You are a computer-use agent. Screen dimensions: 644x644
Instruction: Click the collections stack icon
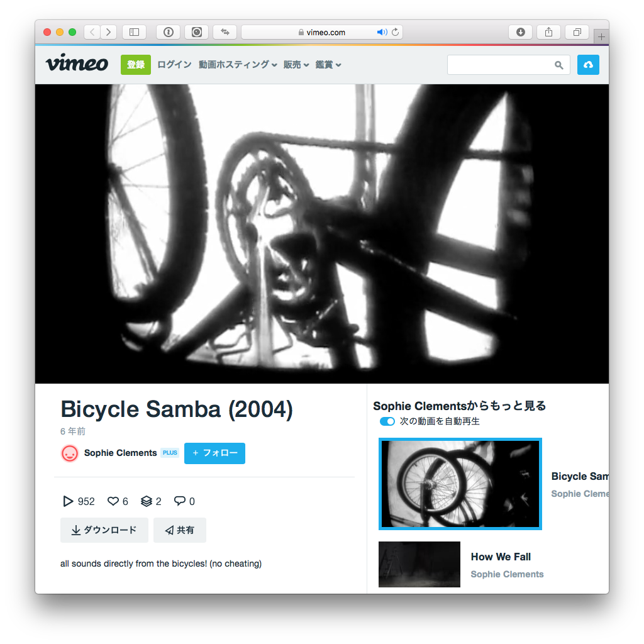[x=146, y=501]
